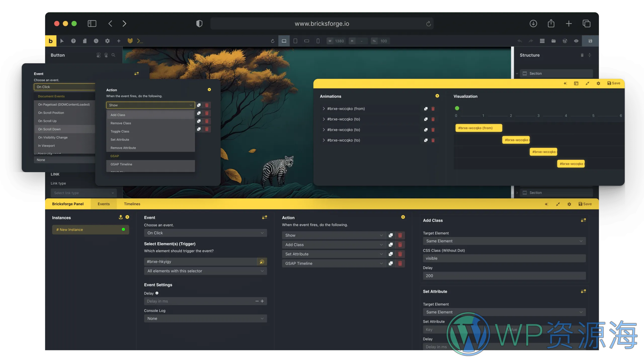The image size is (644, 362).
Task: Select desktop breakpoint icon
Action: (x=284, y=41)
